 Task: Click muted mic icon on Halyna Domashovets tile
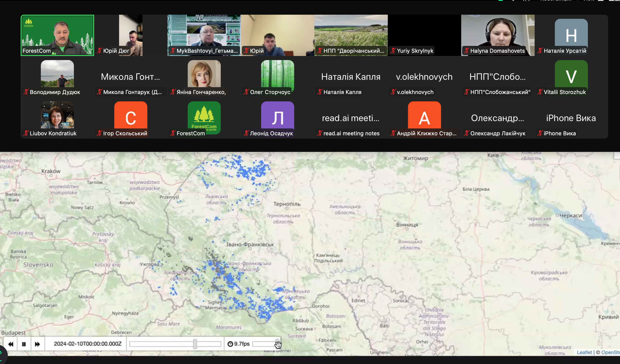(466, 51)
